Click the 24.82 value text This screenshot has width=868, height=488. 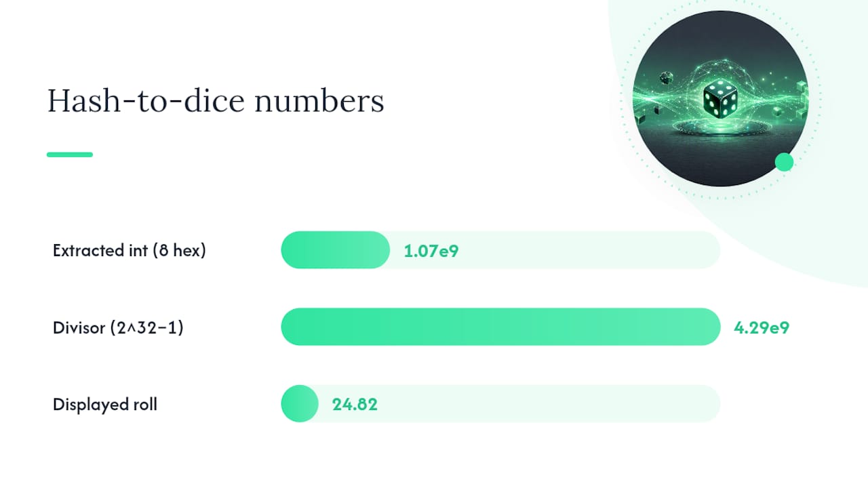(x=355, y=405)
